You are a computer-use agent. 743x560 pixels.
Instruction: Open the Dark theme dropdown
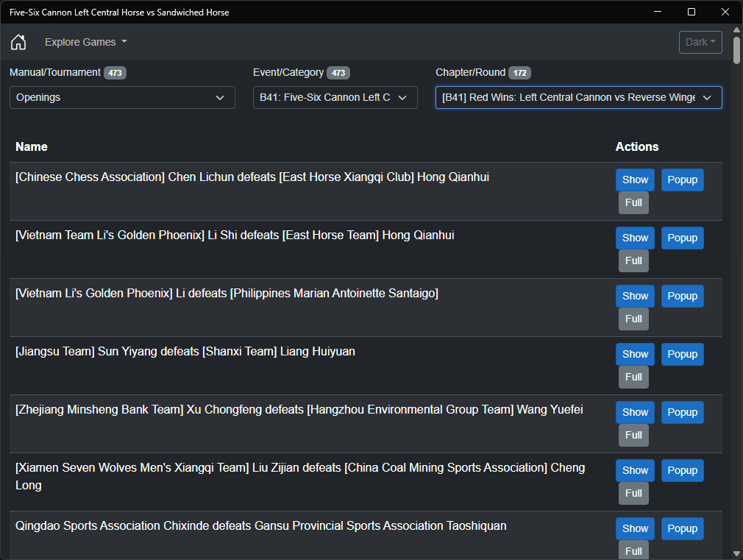pos(700,42)
